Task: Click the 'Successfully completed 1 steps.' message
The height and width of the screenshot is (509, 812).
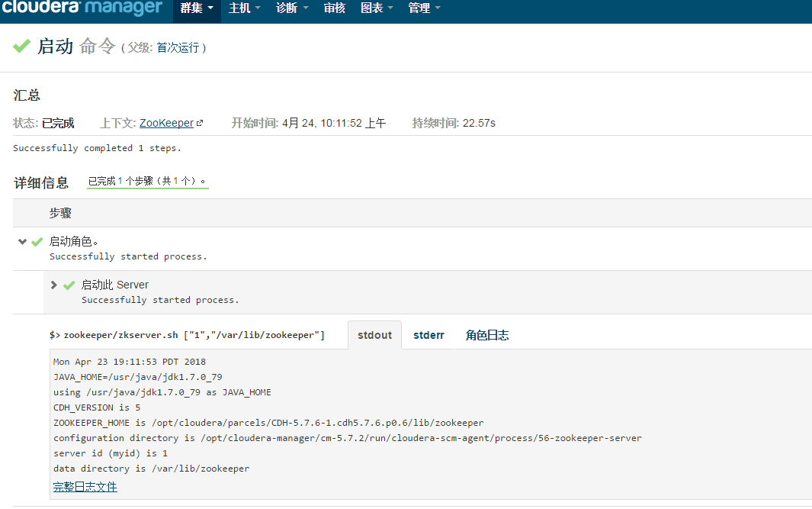Action: pos(97,148)
